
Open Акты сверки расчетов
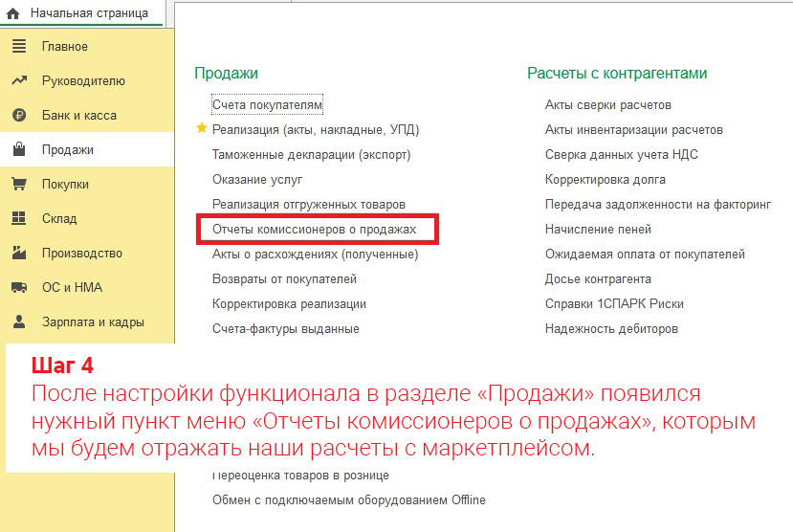coord(607,105)
